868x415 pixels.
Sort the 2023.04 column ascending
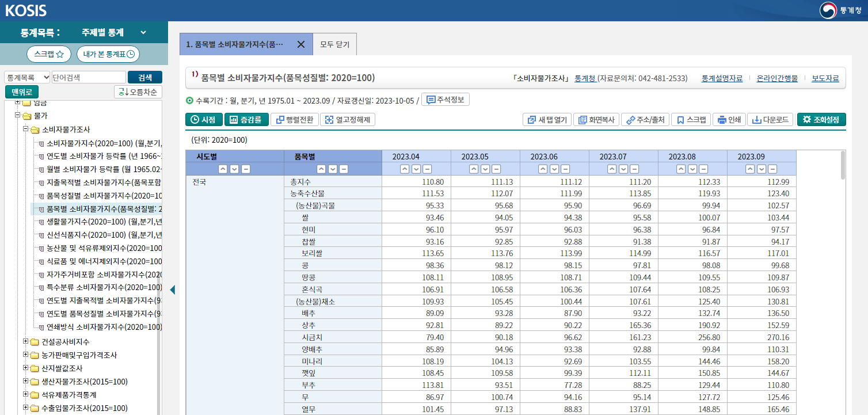click(405, 169)
